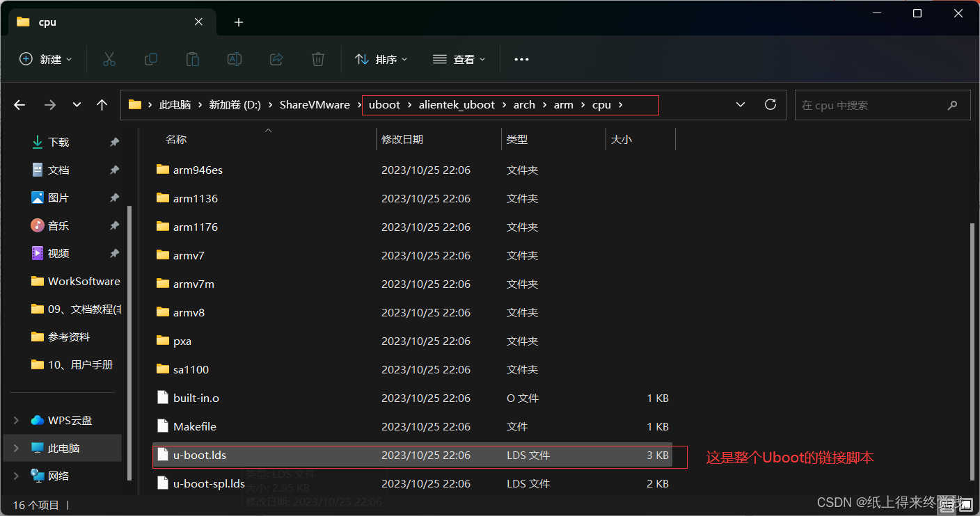Go back with the left arrow

(19, 105)
